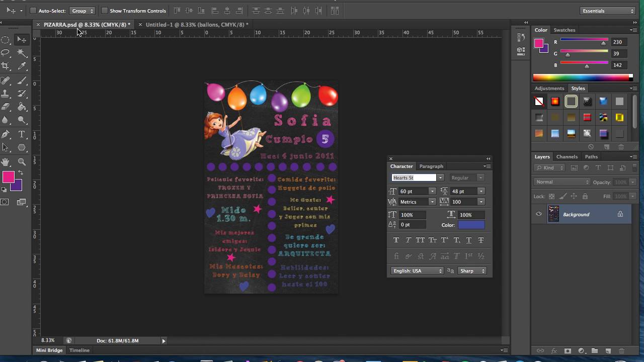Switch to the Paths tab
This screenshot has height=362, width=644.
tap(591, 156)
